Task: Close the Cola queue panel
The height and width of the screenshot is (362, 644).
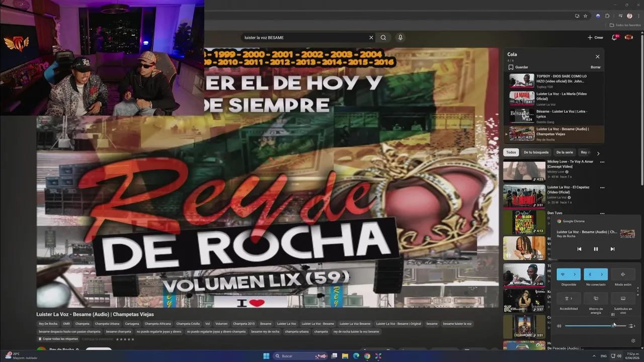Action: 597,57
